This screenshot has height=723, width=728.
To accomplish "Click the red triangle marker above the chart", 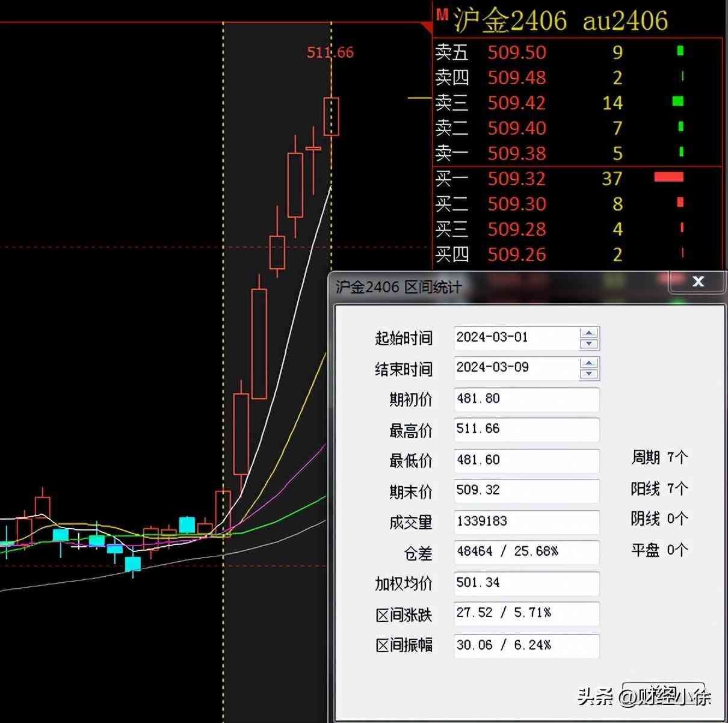I will click(x=427, y=28).
